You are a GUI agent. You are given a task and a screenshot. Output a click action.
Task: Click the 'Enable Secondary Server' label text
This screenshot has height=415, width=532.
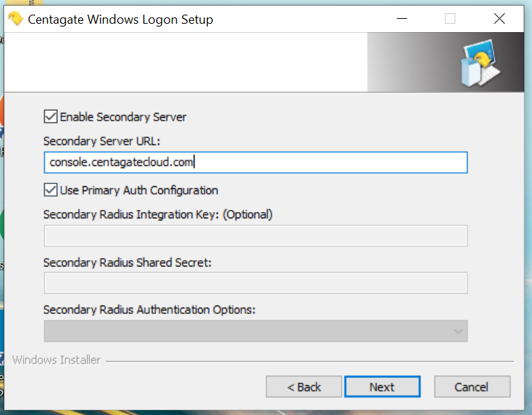[123, 117]
